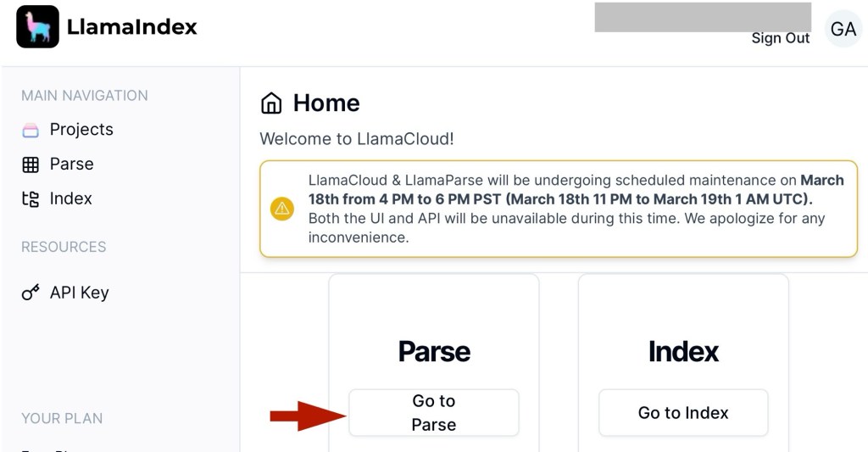Click the scheduled maintenance notice text
Image resolution: width=868 pixels, height=452 pixels.
[566, 209]
